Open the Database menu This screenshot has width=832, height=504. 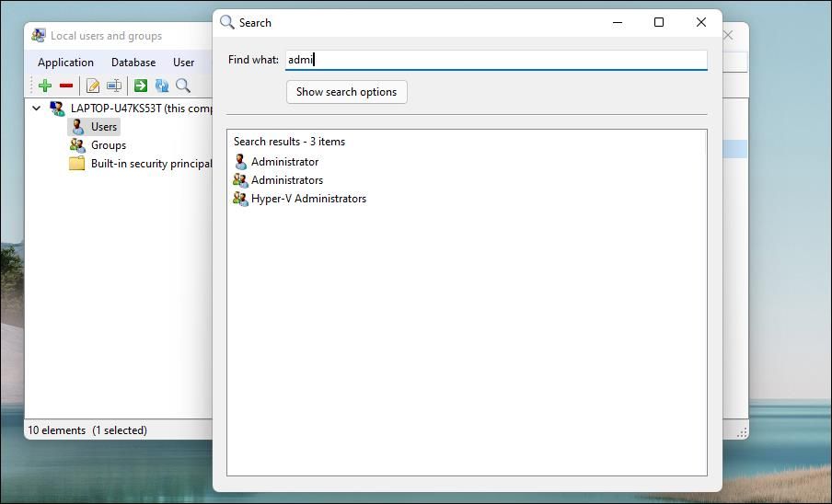(x=133, y=63)
